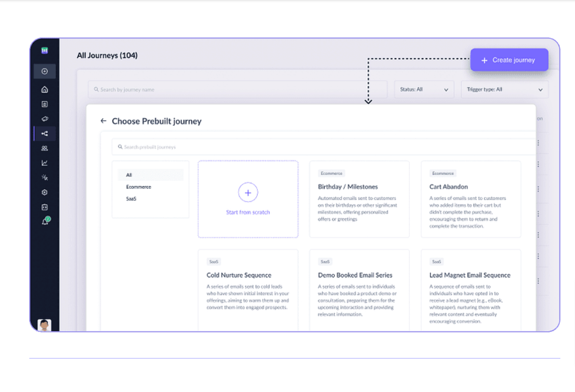This screenshot has height=392, width=575.
Task: Expand the Trigger type: All dropdown
Action: (x=504, y=89)
